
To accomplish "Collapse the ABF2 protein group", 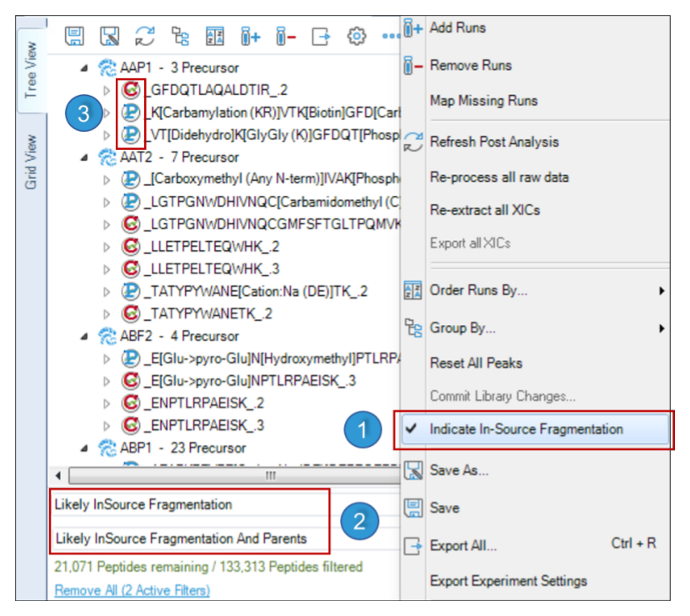I will (84, 337).
